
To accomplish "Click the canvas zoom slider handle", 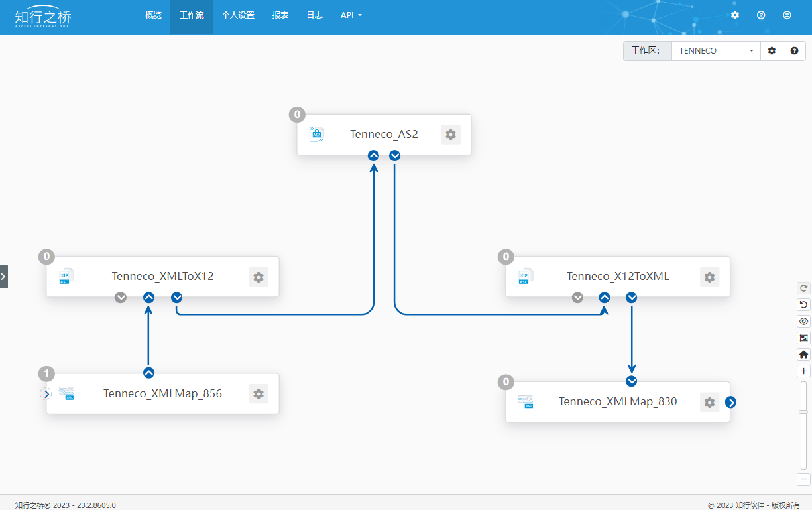I will point(803,412).
